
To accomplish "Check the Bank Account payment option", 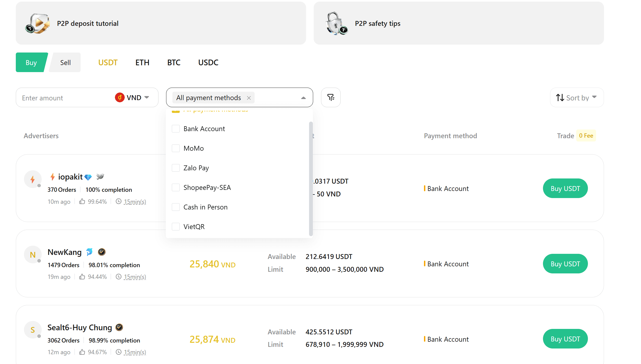I will pos(176,129).
